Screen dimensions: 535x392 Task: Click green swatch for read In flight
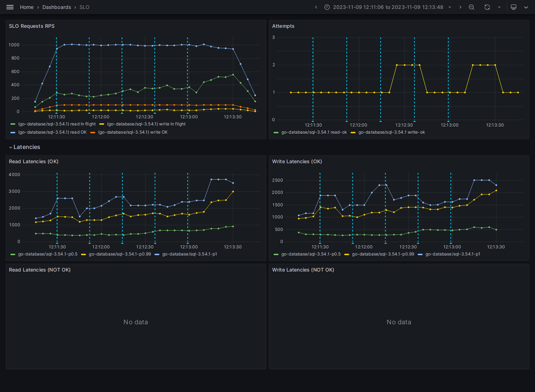pyautogui.click(x=13, y=124)
